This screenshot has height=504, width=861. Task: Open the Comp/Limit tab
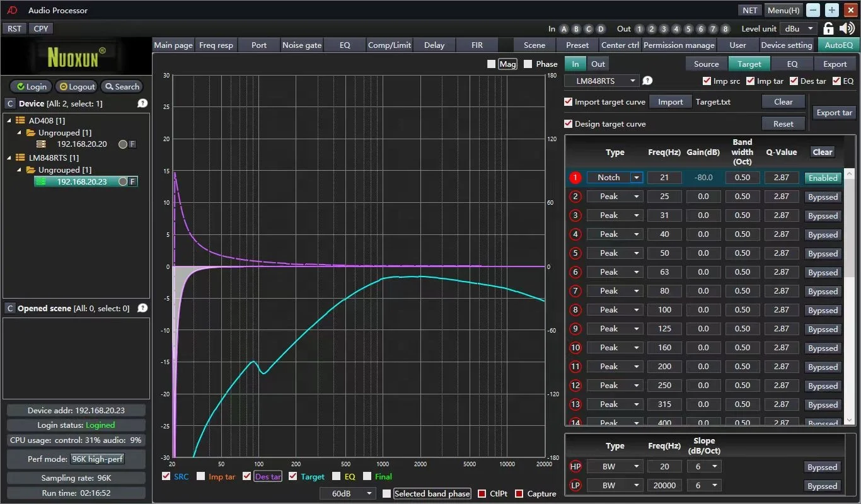[x=390, y=45]
